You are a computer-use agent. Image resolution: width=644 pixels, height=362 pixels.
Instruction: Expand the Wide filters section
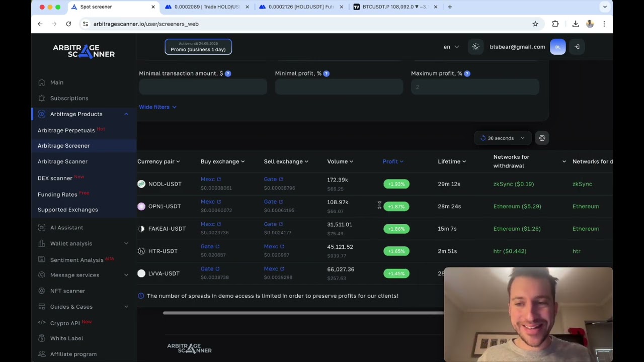click(x=157, y=107)
